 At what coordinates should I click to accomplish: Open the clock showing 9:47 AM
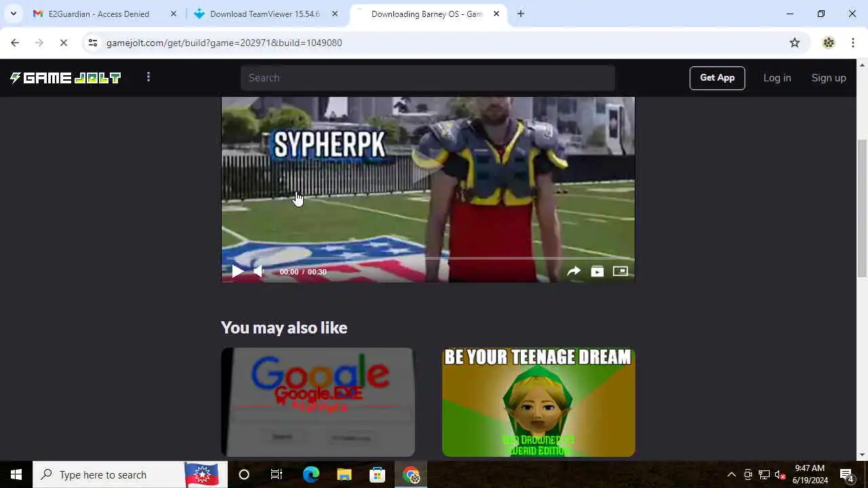(810, 474)
